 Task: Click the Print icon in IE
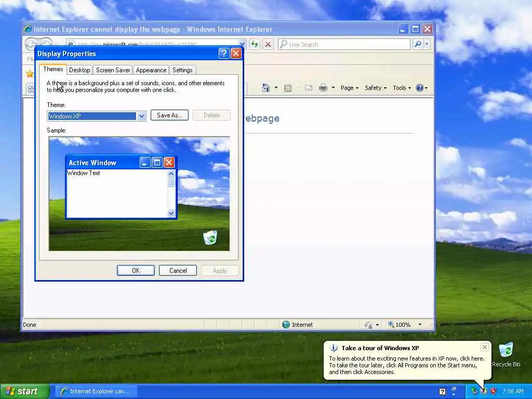pos(323,88)
